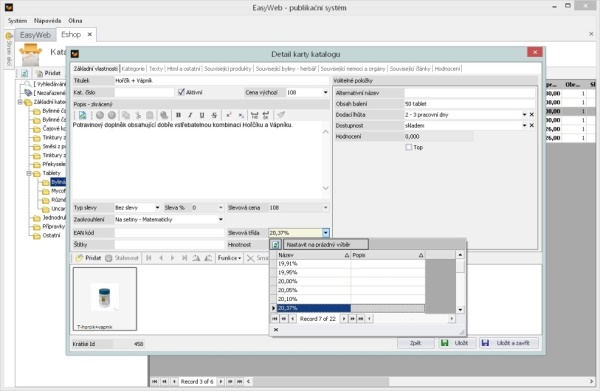The image size is (600, 391).
Task: Enable the Top checkbox
Action: [408, 147]
